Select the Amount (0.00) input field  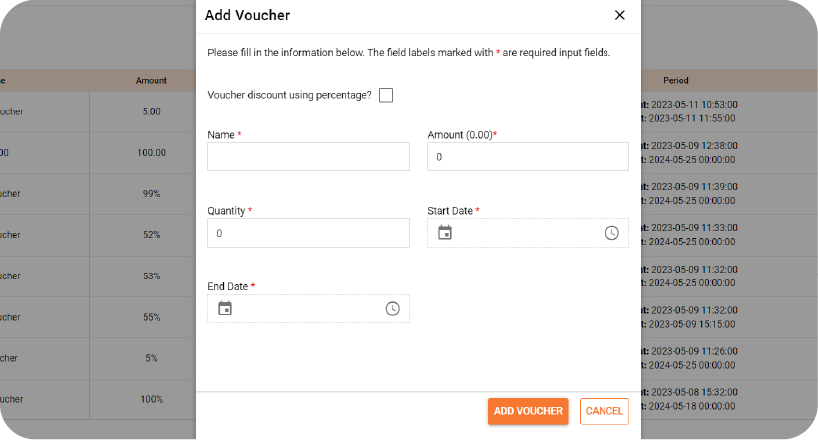point(527,157)
